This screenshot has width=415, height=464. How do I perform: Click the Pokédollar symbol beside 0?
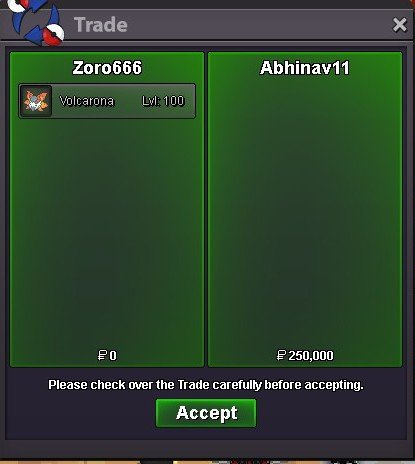tap(102, 355)
